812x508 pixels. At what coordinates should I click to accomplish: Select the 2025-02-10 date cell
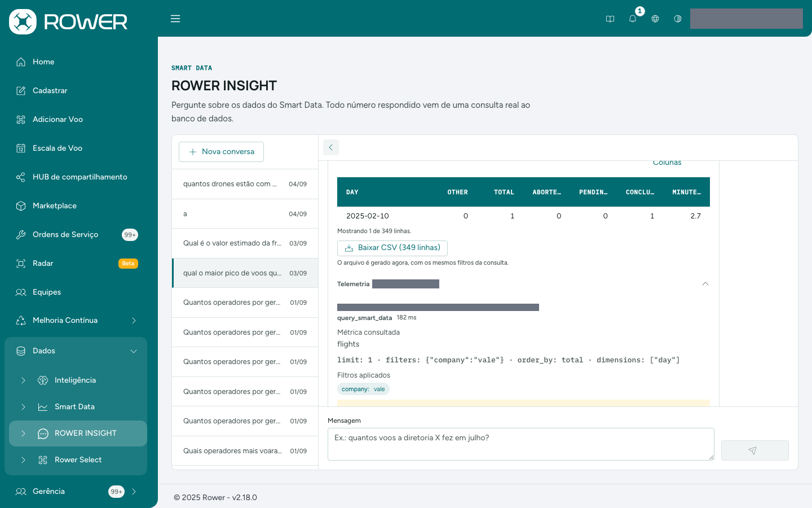click(x=368, y=216)
